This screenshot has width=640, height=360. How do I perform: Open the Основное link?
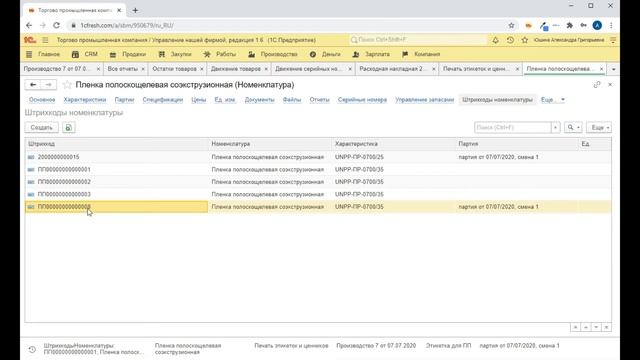pyautogui.click(x=42, y=100)
